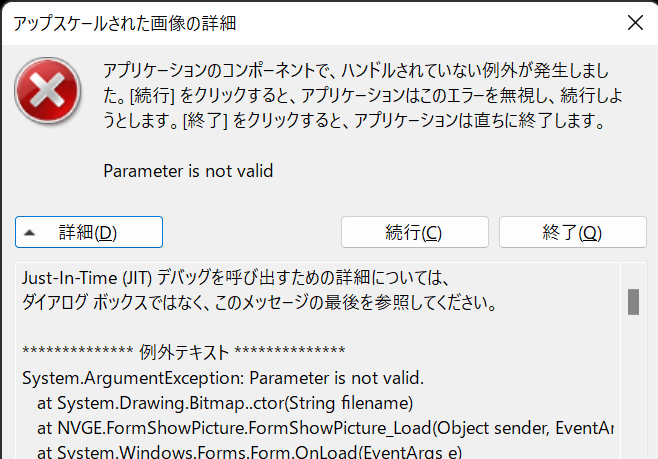Screen dimensions: 658x459
Task: Quit the application with 終了(Q)
Action: point(572,232)
